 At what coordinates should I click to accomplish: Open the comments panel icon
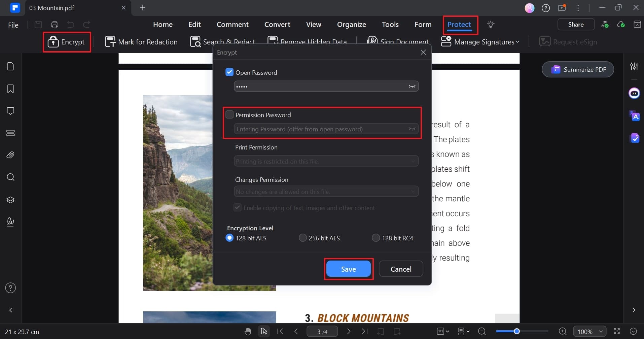(x=10, y=111)
